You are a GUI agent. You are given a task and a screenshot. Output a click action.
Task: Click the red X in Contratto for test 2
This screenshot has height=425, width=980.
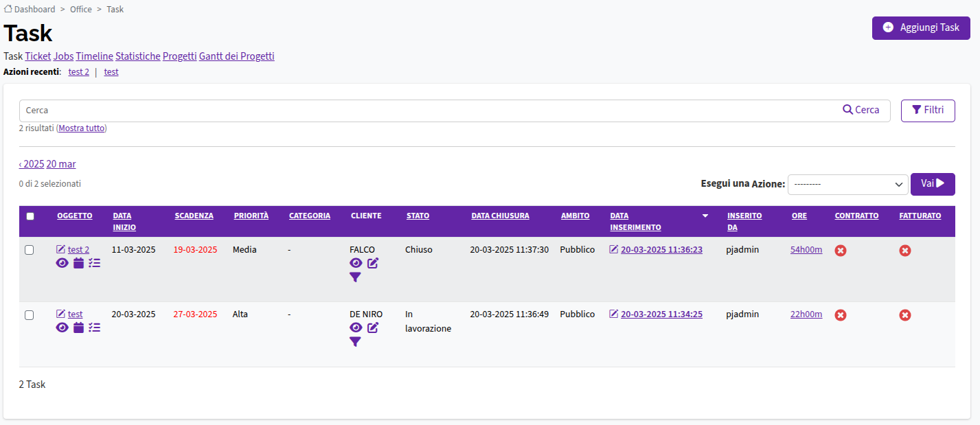[841, 251]
